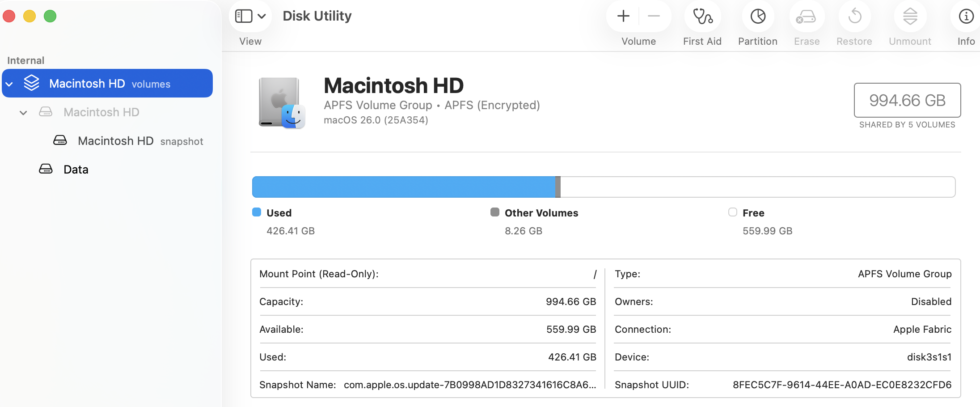Click the Unmount toolbar icon
Image resolution: width=980 pixels, height=407 pixels.
(x=910, y=17)
